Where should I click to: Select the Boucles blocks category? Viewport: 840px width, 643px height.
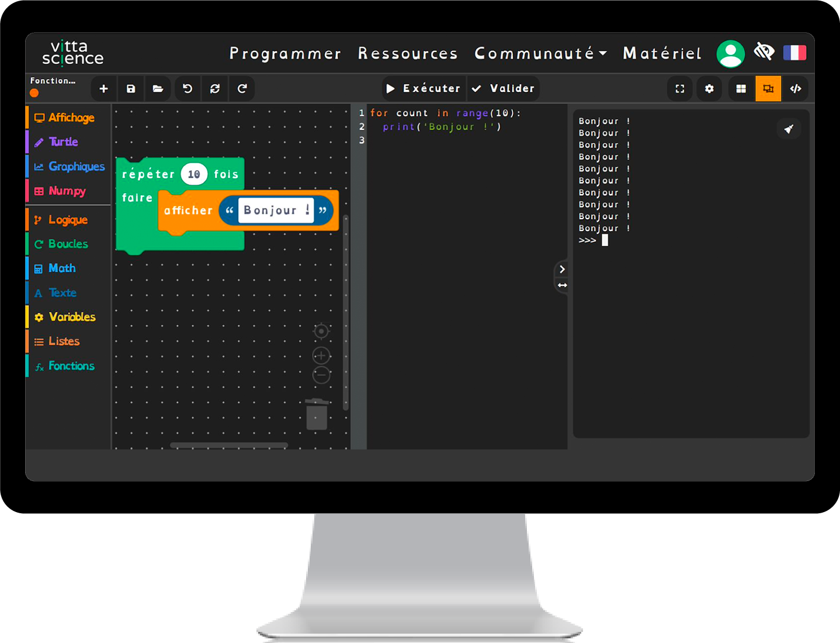point(68,244)
